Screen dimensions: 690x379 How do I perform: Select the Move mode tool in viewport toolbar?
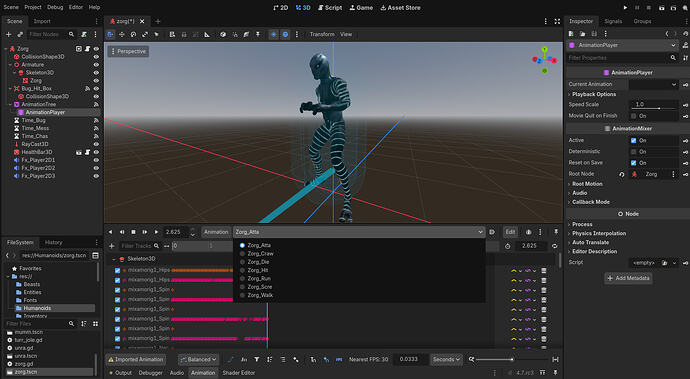point(121,34)
